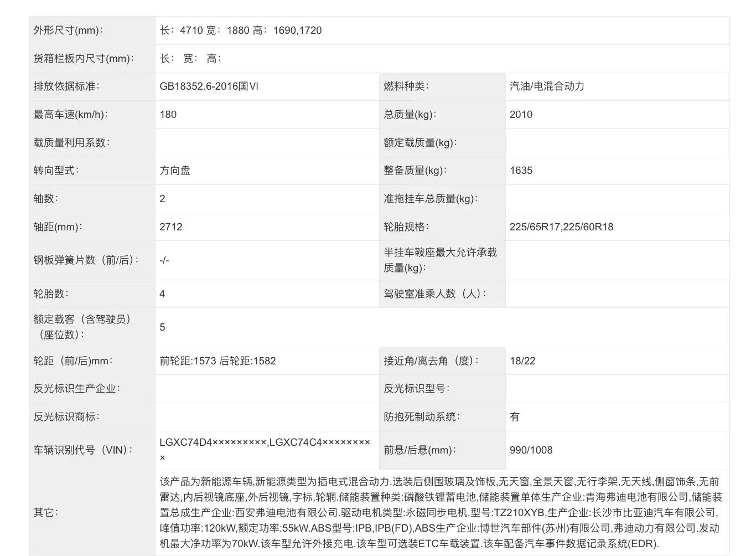
Task: Select the overhang value 990/1008
Action: coord(531,450)
